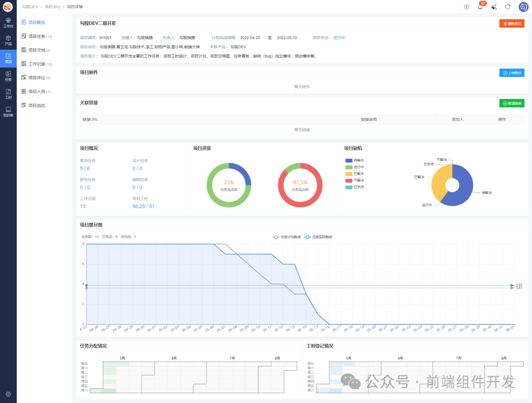The height and width of the screenshot is (403, 532).
Task: Click the project title 勾股DEV二期开发
Action: point(98,24)
